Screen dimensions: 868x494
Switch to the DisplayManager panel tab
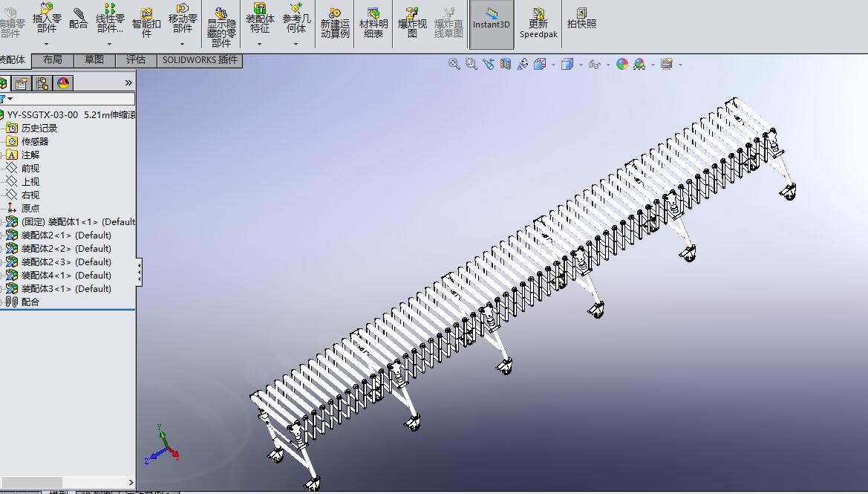[x=63, y=83]
